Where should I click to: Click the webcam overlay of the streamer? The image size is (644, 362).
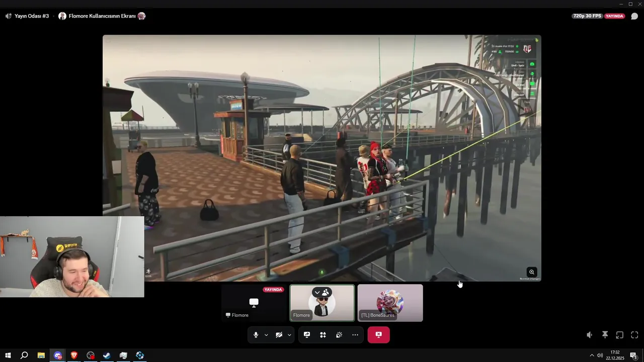point(72,257)
